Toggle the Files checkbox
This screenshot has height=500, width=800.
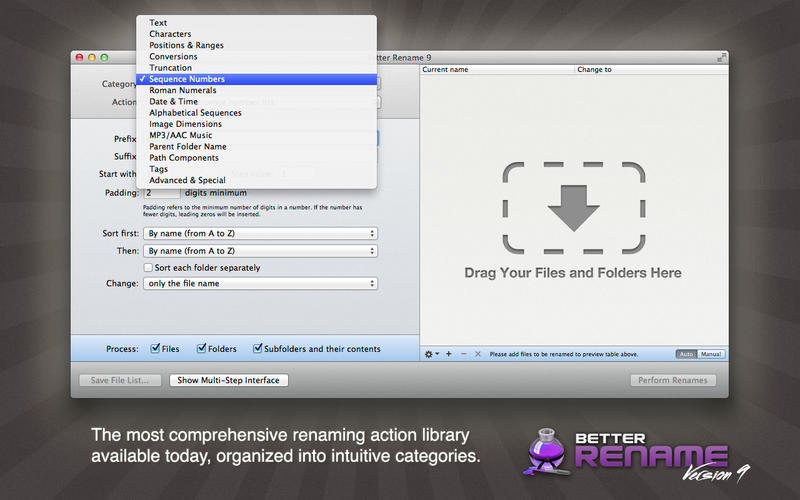155,348
